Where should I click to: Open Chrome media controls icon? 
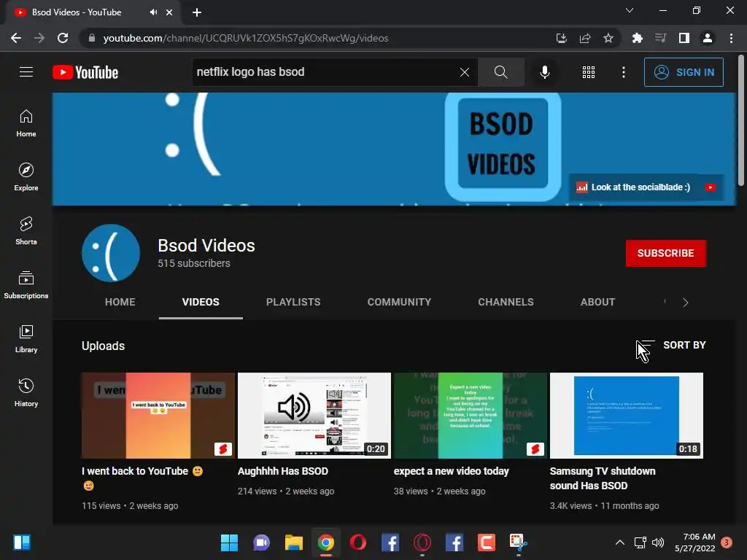click(x=660, y=38)
